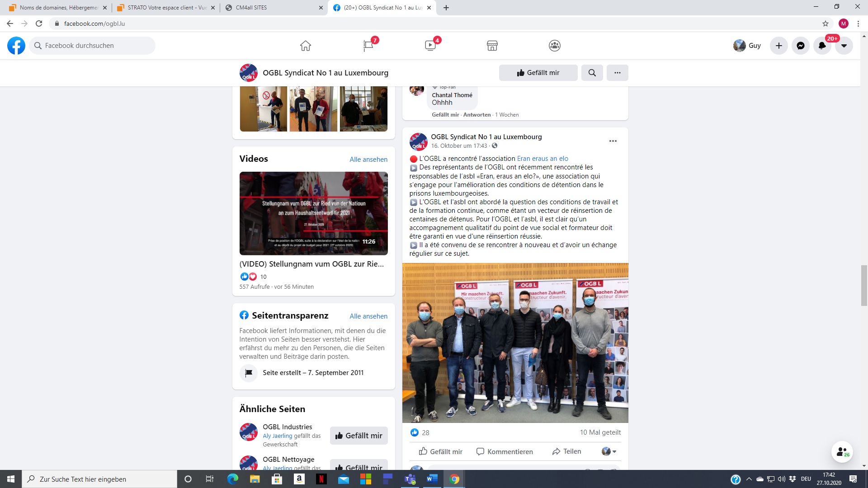Like Chantal Thomé's comment
868x488 pixels.
tap(445, 115)
